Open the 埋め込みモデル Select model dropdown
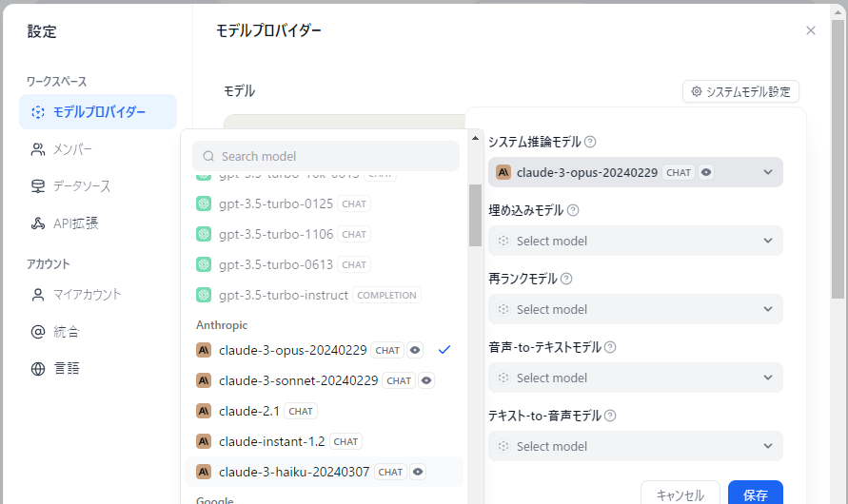 click(636, 241)
